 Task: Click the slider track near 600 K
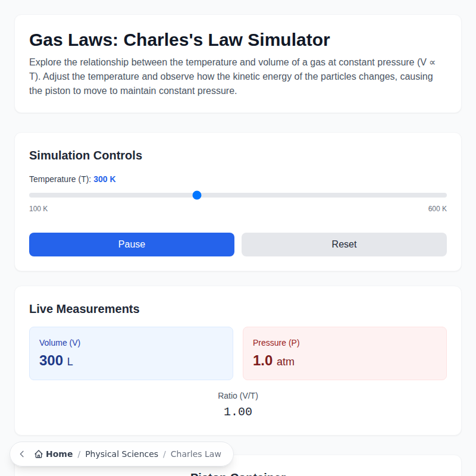coord(440,195)
